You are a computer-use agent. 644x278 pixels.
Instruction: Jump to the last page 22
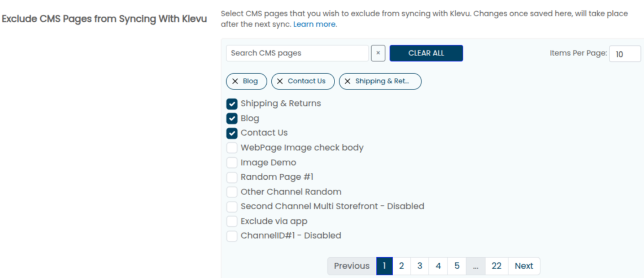click(496, 266)
